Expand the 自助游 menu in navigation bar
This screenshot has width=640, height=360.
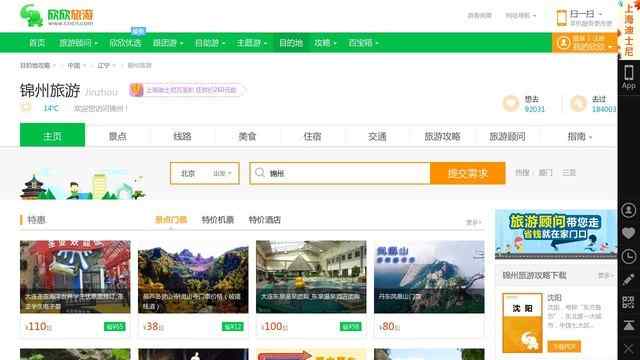pyautogui.click(x=210, y=43)
